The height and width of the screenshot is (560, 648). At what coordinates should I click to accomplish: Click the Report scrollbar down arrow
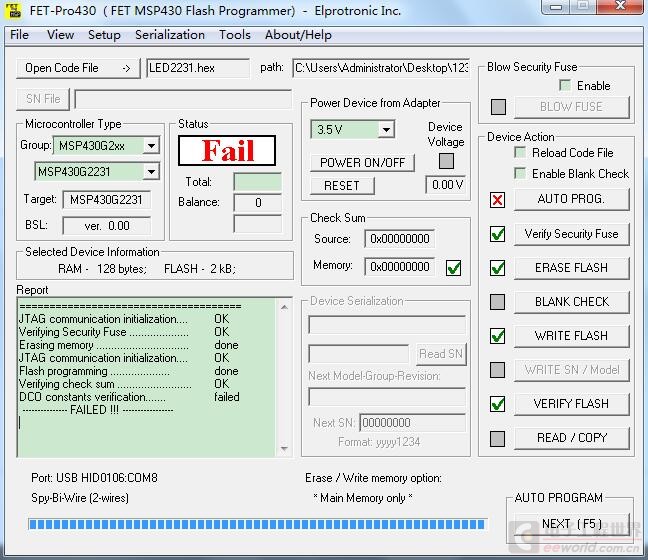284,448
